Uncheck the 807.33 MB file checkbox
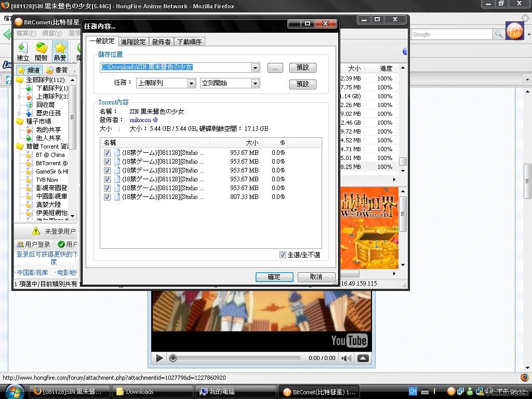Screen dimensions: 532x399 pos(107,197)
